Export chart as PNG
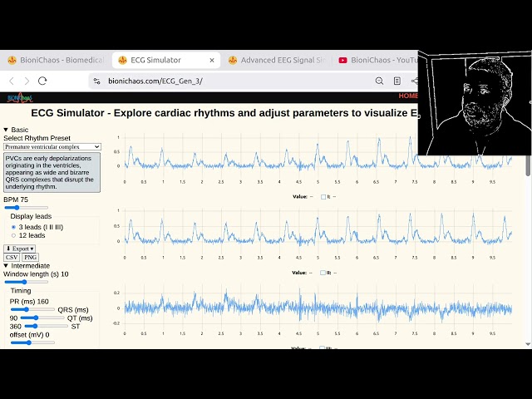 click(x=30, y=257)
